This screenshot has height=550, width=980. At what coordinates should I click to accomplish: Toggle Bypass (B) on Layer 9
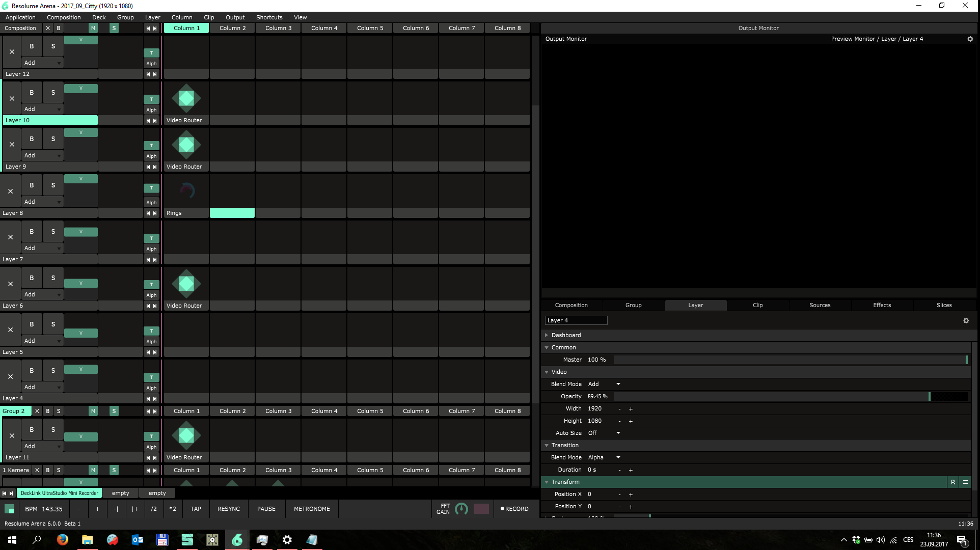pyautogui.click(x=32, y=139)
